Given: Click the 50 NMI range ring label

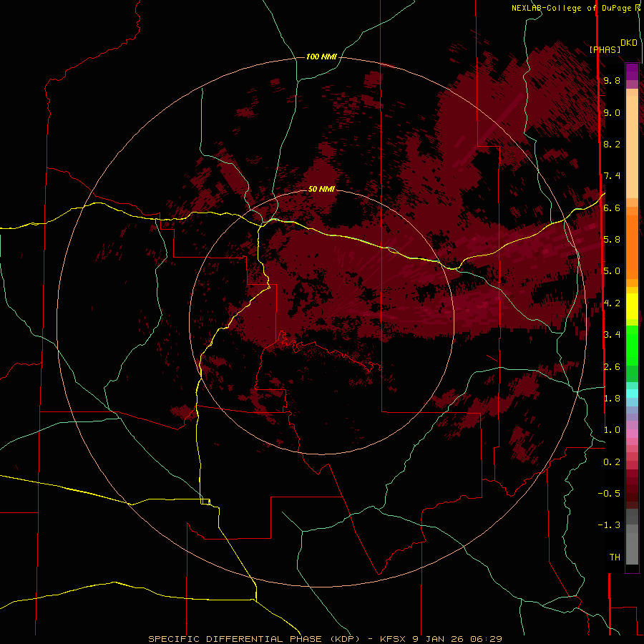Looking at the screenshot, I should tap(321, 189).
